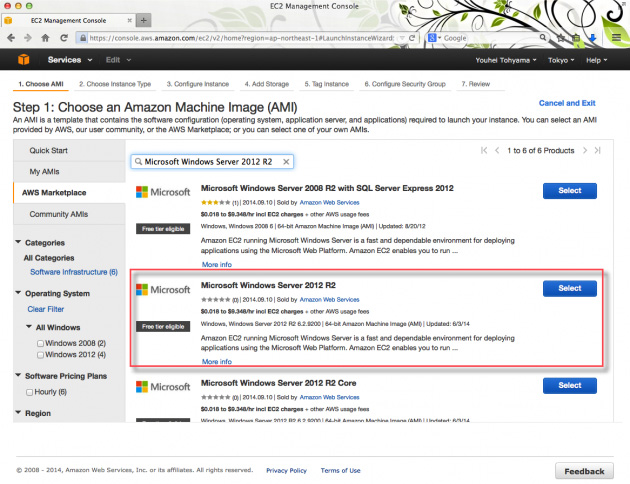Collapse the Operating System section
The image size is (630, 484).
coord(18,292)
